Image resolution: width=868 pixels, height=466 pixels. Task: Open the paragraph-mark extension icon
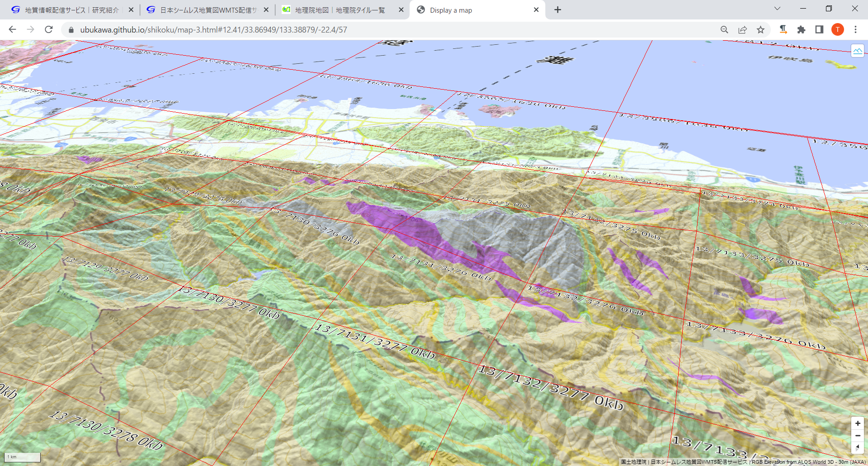(x=783, y=29)
